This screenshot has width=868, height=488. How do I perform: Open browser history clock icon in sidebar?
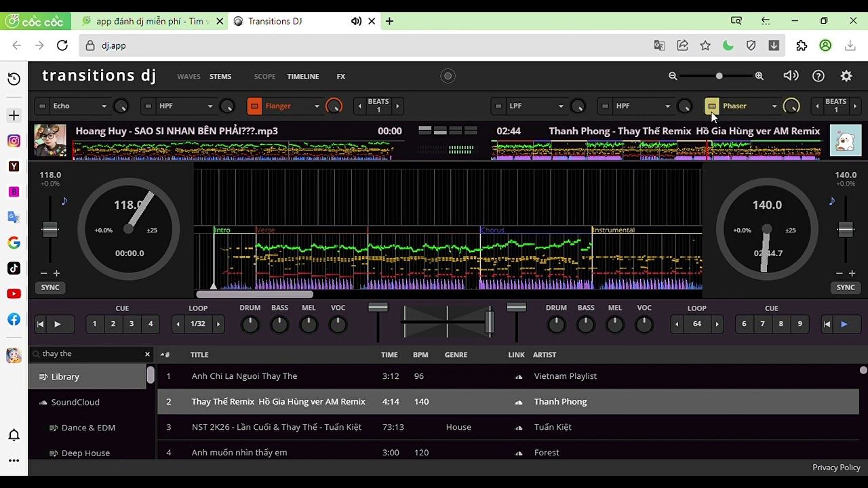tap(14, 79)
